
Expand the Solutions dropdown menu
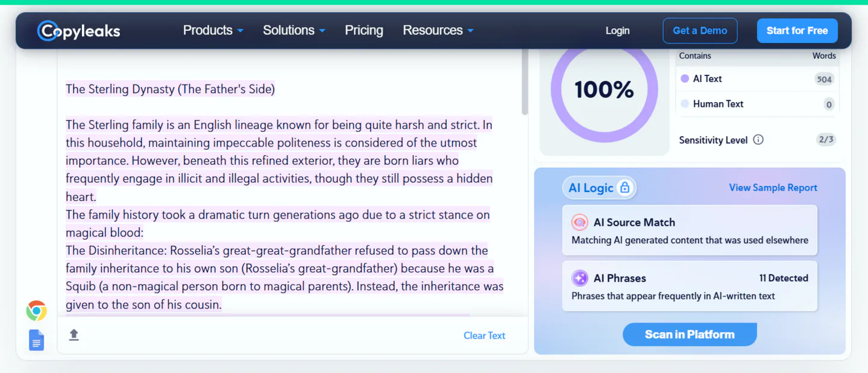pos(294,30)
